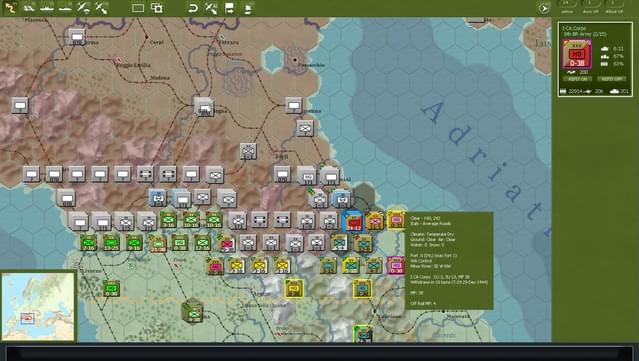Select the grey German counter near Piacenza

pyautogui.click(x=77, y=37)
